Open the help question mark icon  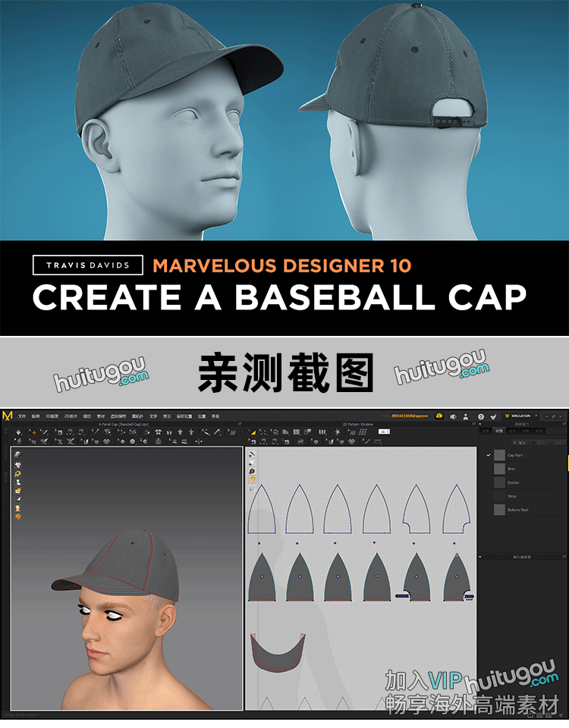(481, 416)
